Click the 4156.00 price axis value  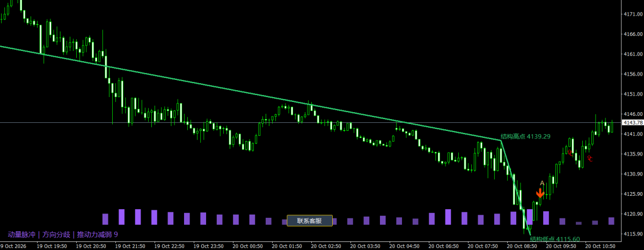[633, 74]
